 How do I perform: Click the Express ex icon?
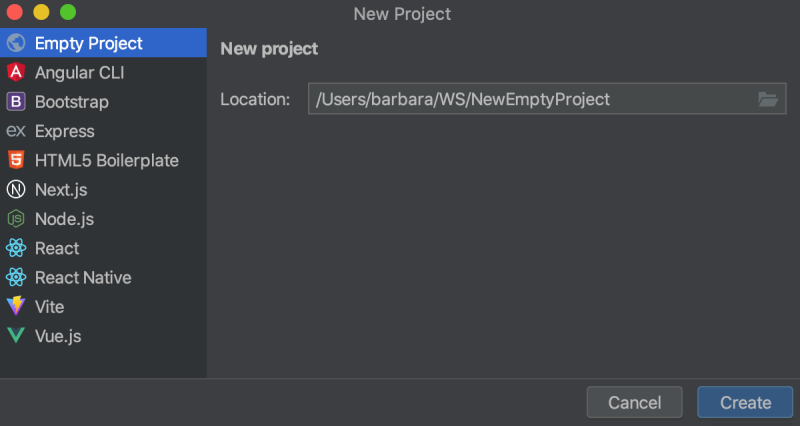pyautogui.click(x=16, y=131)
